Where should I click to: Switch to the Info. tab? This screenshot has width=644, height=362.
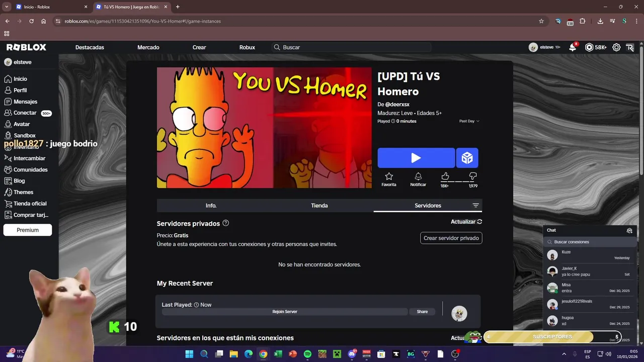click(211, 206)
